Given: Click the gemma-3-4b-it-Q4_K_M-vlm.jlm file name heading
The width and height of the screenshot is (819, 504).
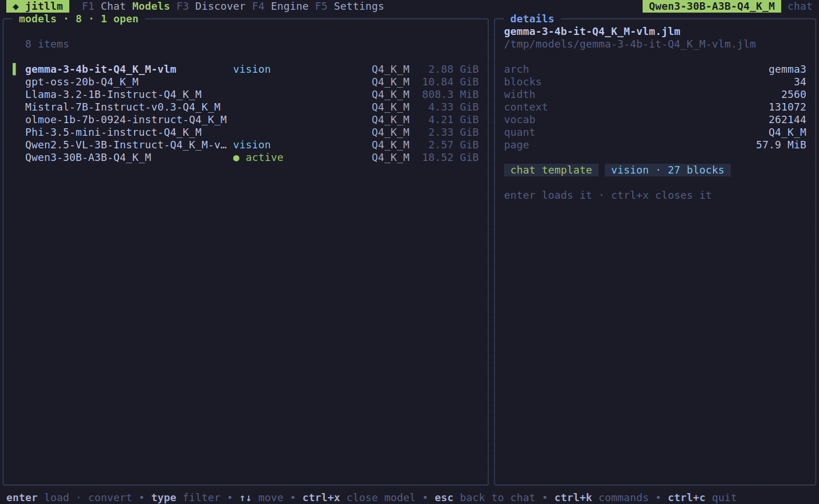Looking at the screenshot, I should tap(592, 31).
